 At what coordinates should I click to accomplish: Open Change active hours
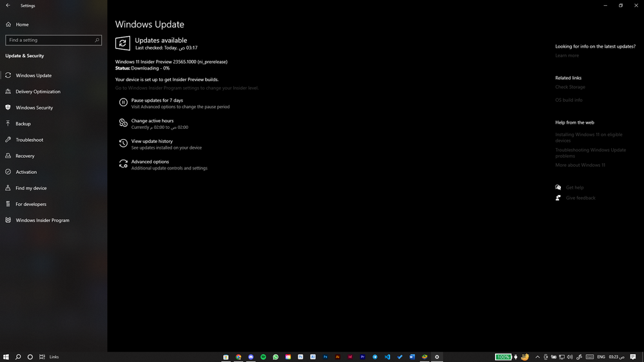pos(153,124)
